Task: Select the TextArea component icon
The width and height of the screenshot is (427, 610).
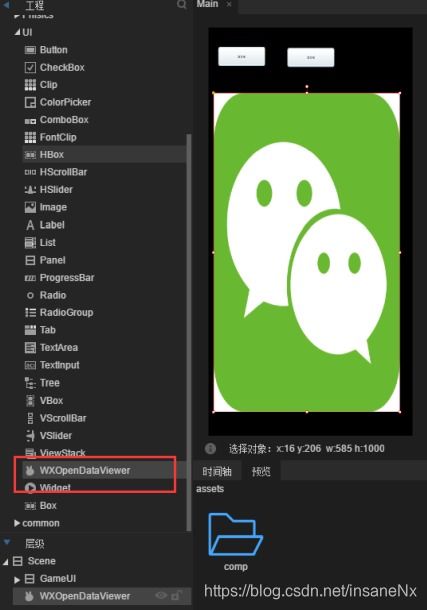Action: (x=30, y=348)
